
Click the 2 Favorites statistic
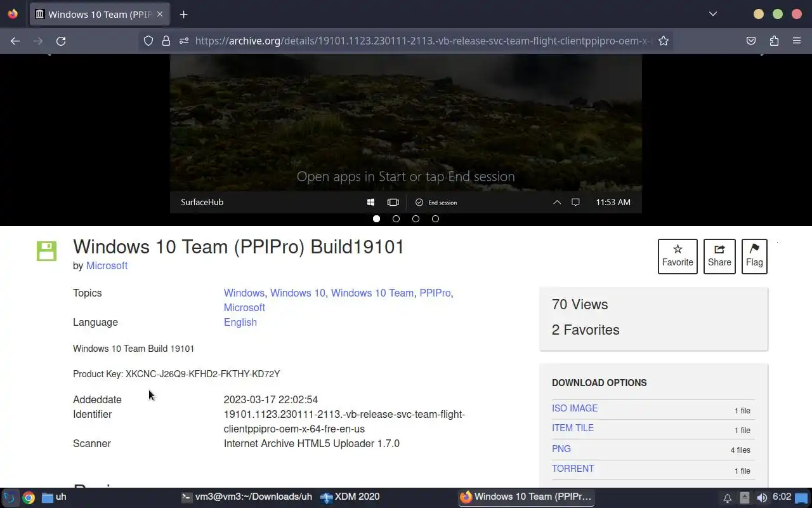click(x=586, y=330)
